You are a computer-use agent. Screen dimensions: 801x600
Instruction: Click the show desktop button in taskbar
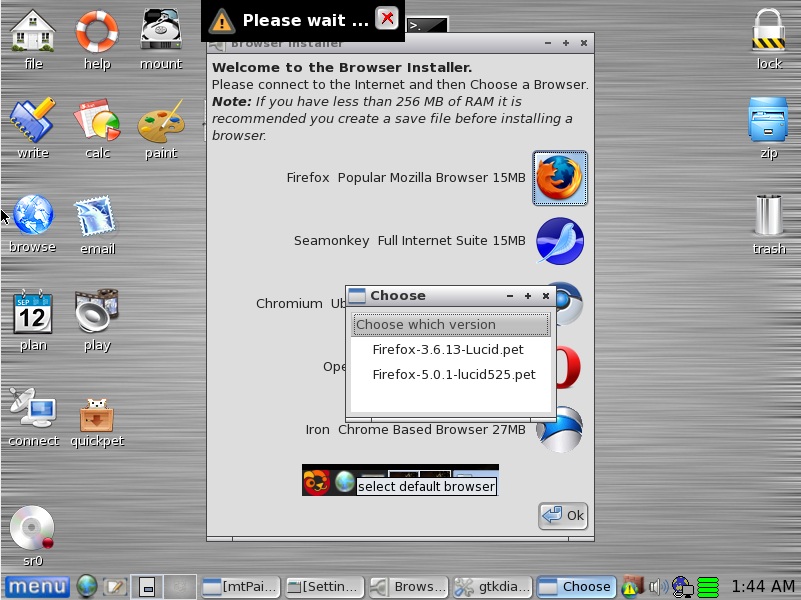147,587
